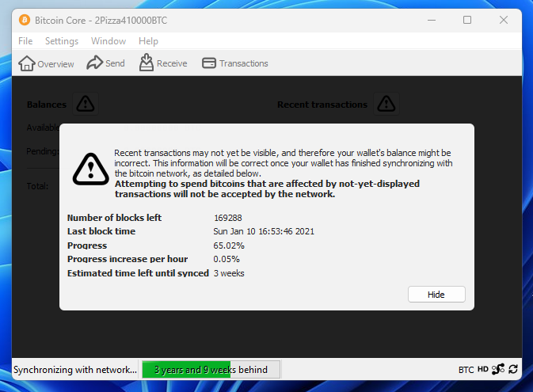The height and width of the screenshot is (392, 533).
Task: Click the sync progress bar
Action: click(x=211, y=370)
